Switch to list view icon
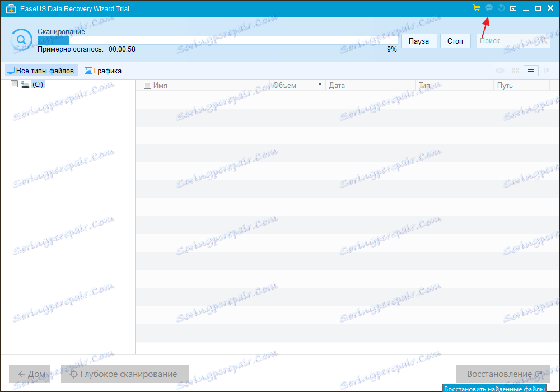This screenshot has width=560, height=392. tap(531, 71)
